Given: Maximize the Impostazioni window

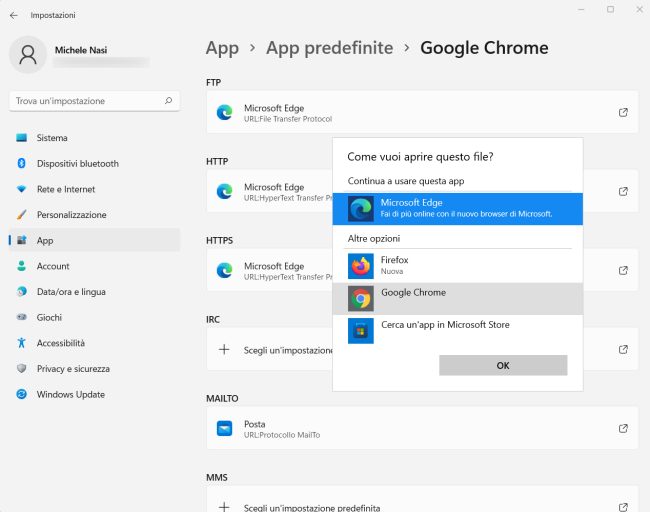Looking at the screenshot, I should coord(610,9).
